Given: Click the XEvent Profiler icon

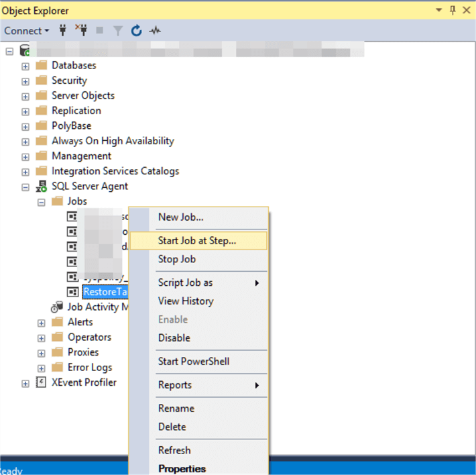Looking at the screenshot, I should click(41, 382).
